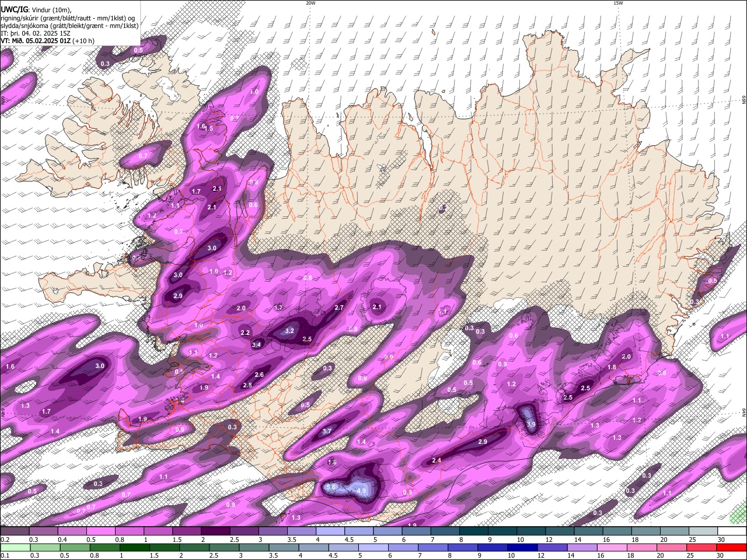
Task: Click the 2.8 precipitation value on the map
Action: (x=247, y=385)
